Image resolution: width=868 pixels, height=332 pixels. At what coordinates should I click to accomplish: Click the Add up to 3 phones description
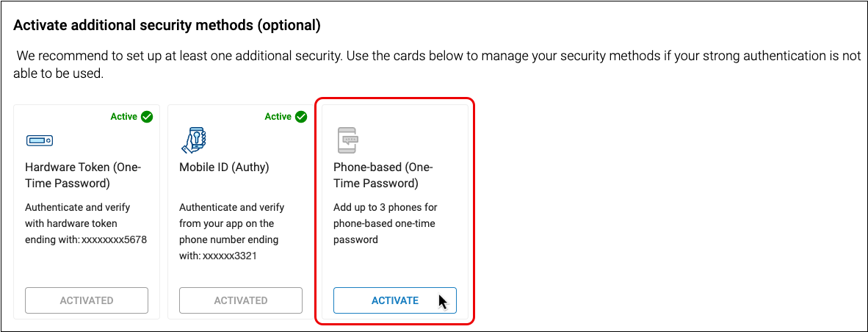pyautogui.click(x=395, y=223)
